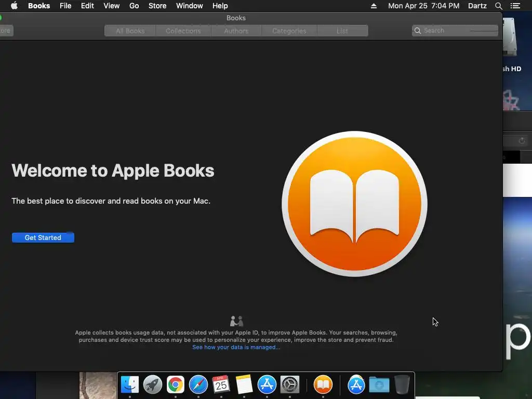Switch to the List tab

(x=342, y=31)
